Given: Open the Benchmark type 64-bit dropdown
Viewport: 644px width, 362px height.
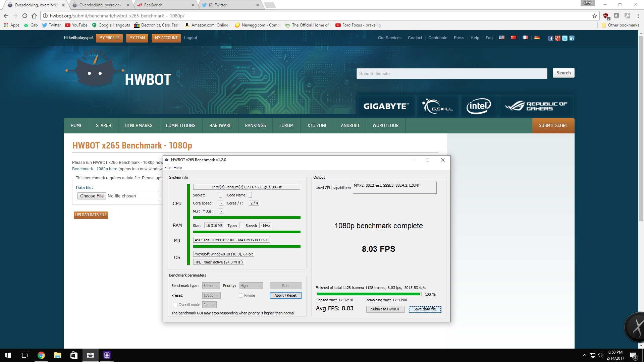Looking at the screenshot, I should point(211,286).
